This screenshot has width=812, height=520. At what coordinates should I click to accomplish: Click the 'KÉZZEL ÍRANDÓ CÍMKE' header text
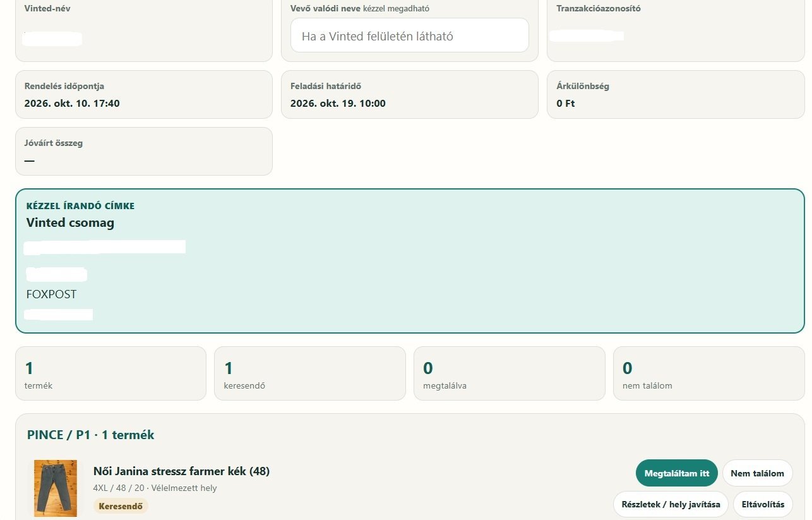(80, 206)
